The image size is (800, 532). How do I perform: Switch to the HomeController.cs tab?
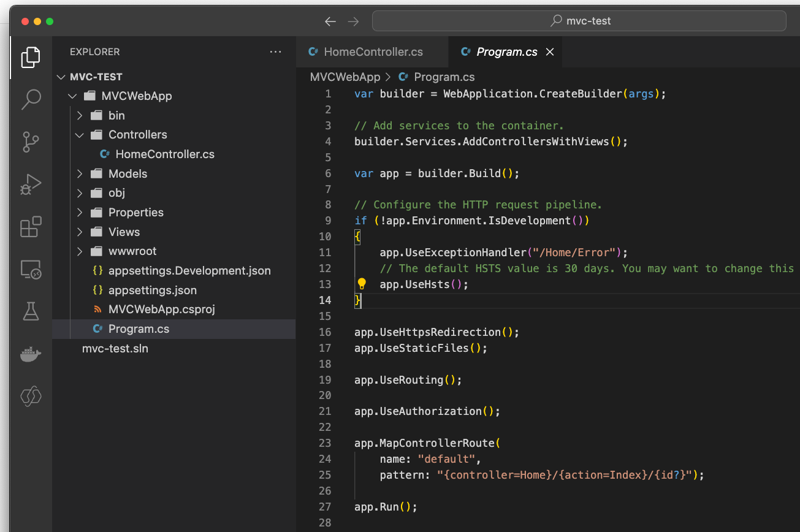tap(373, 52)
